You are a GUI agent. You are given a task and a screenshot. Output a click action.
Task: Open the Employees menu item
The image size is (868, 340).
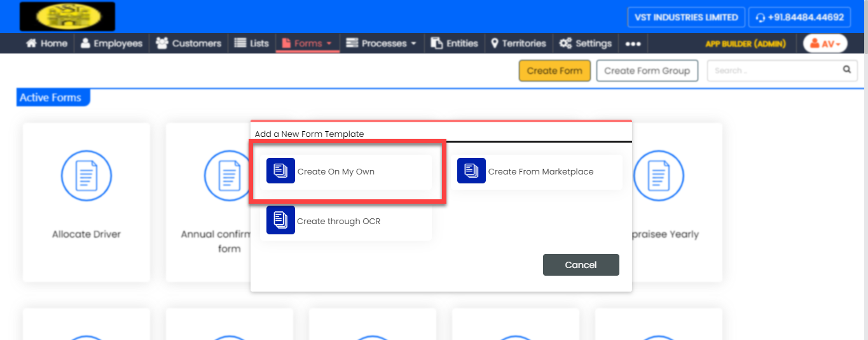pyautogui.click(x=111, y=43)
